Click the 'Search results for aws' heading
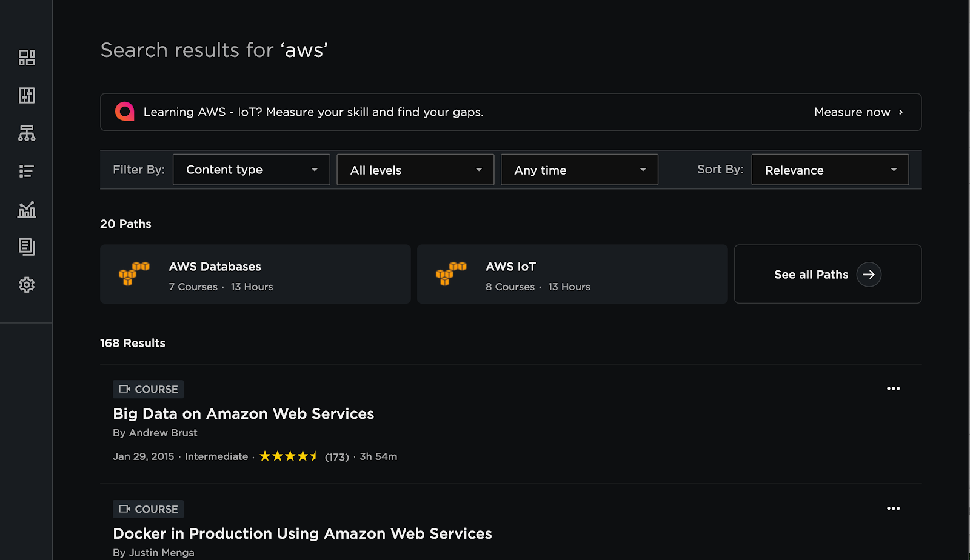This screenshot has height=560, width=970. [214, 50]
